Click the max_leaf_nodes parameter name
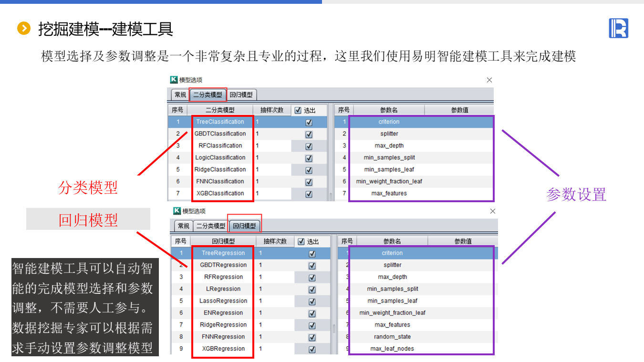Image resolution: width=644 pixels, height=362 pixels. coord(392,349)
